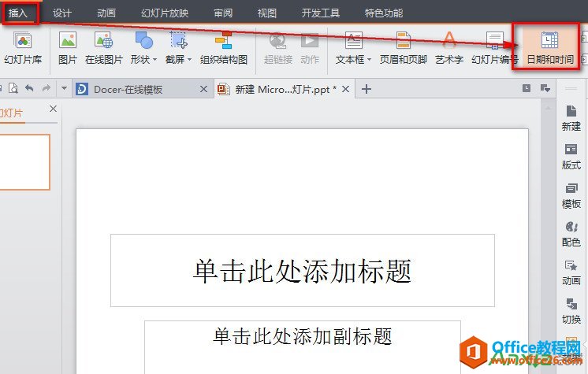
Task: Open the 形状 dropdown arrow
Action: point(154,60)
